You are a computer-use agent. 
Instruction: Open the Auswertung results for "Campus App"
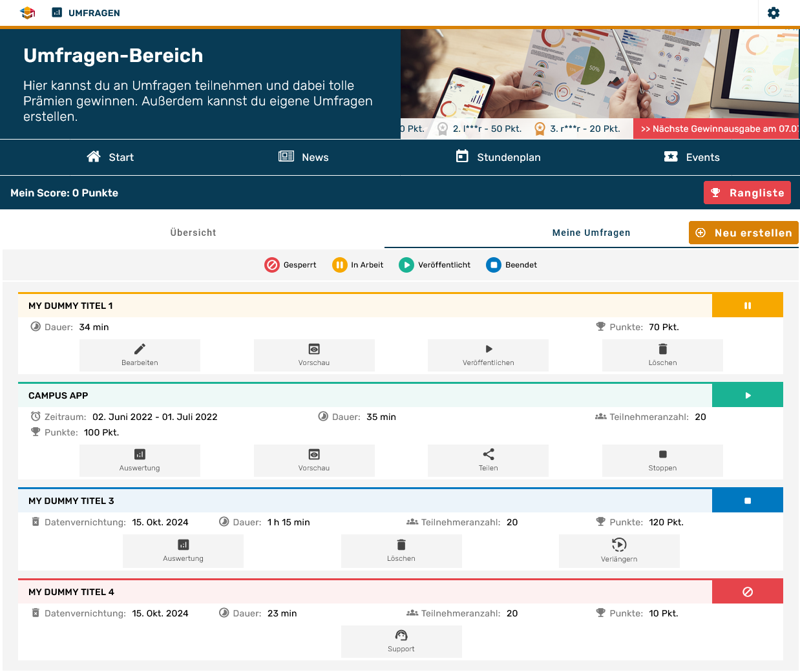click(140, 460)
